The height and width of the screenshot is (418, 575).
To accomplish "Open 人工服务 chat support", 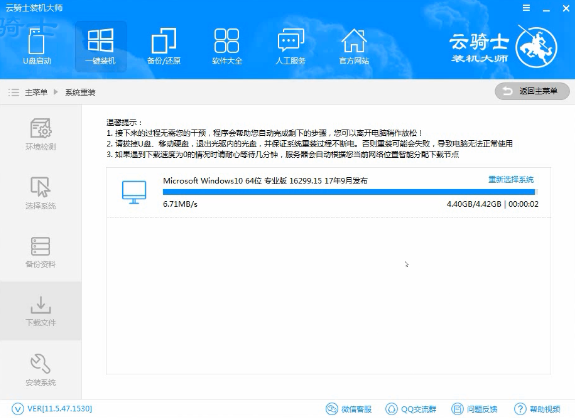I will (x=290, y=47).
